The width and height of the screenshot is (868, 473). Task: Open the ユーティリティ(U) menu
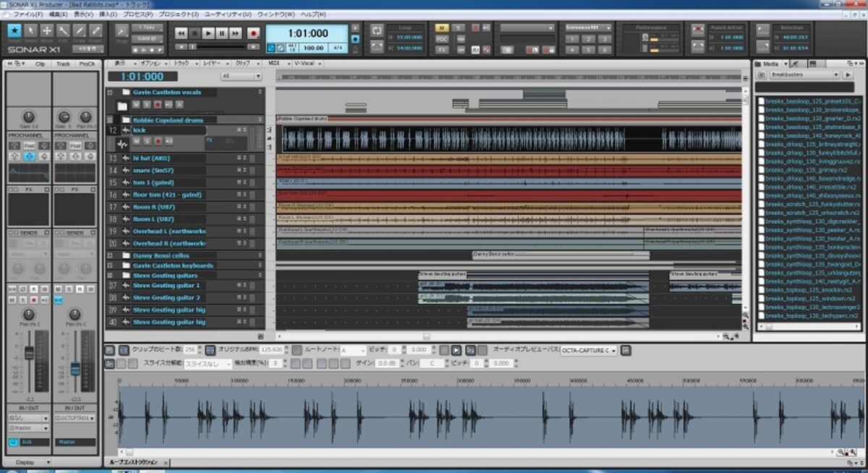click(228, 14)
